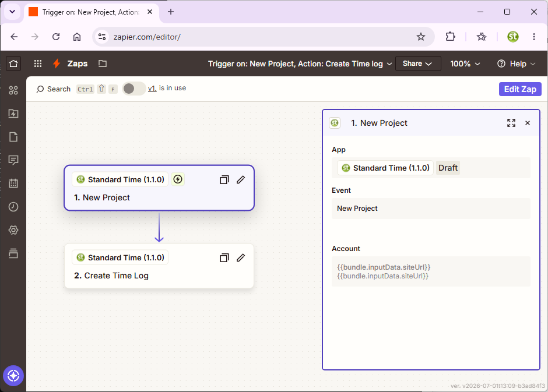The width and height of the screenshot is (548, 392).
Task: Open the Zapier home icon
Action: [13, 63]
